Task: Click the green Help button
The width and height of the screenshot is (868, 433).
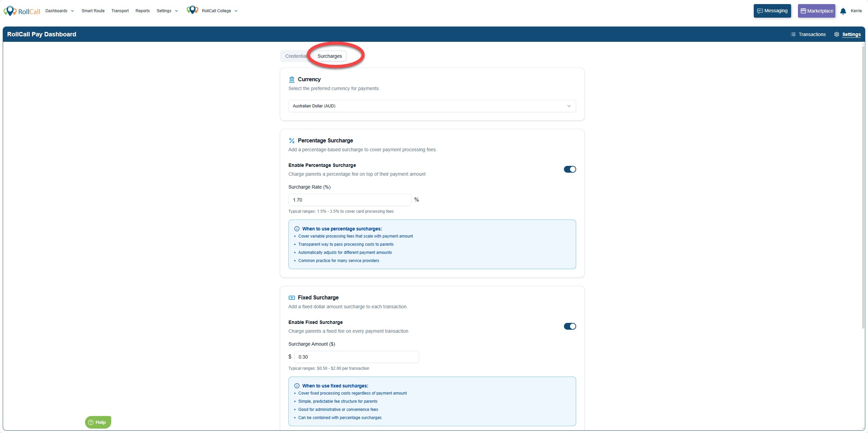Action: coord(98,422)
